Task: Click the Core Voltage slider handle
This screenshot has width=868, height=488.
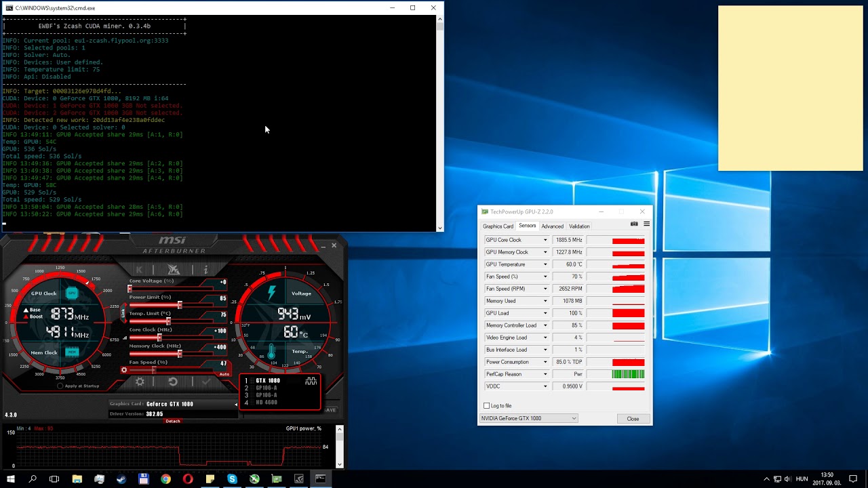Action: coord(130,289)
